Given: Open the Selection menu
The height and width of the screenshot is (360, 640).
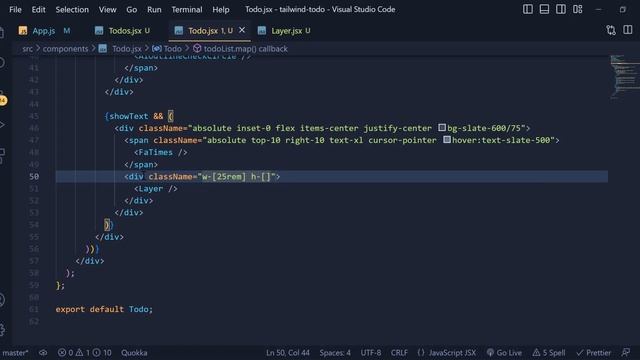Looking at the screenshot, I should [x=72, y=9].
